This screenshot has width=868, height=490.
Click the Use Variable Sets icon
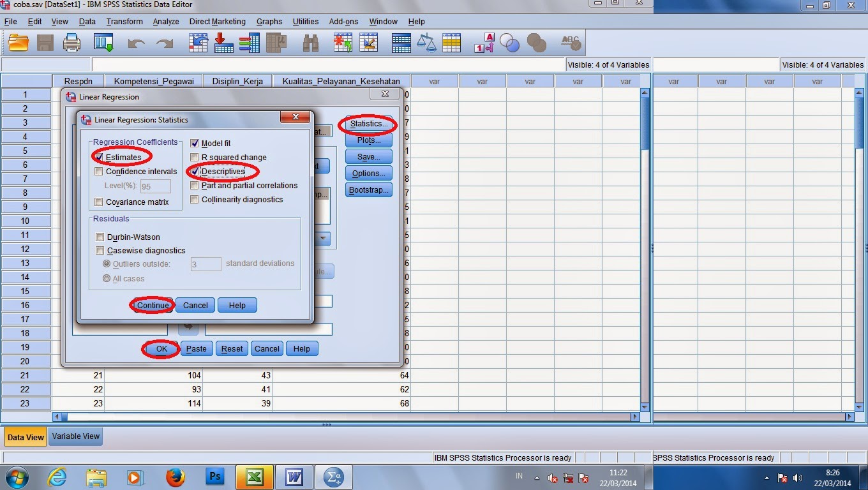510,43
